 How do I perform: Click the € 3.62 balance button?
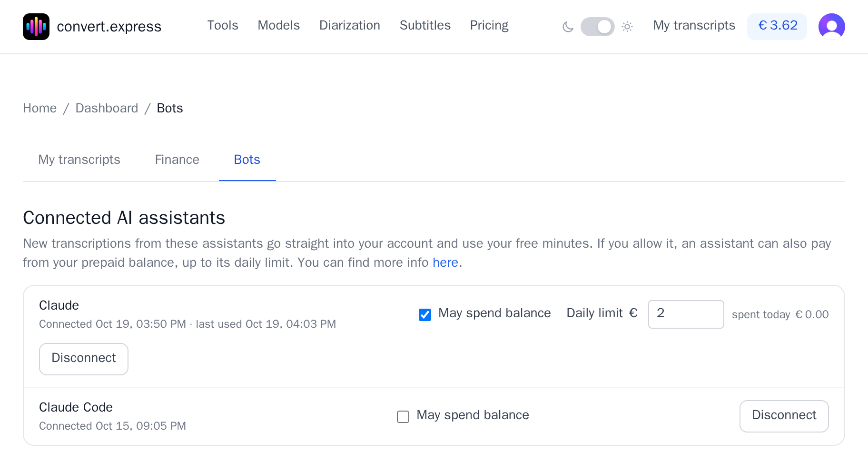tap(777, 26)
